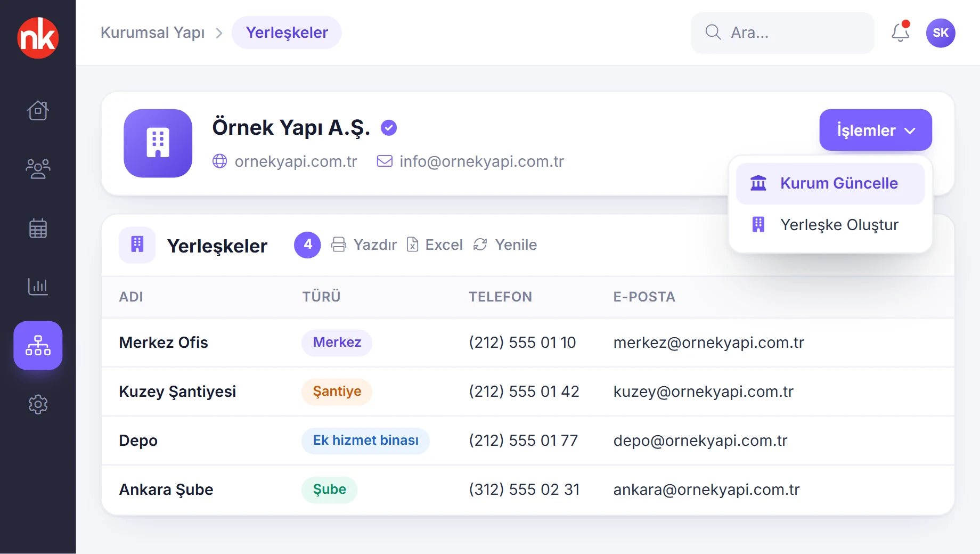The image size is (980, 554).
Task: Click phone number (312) 555 02 31
Action: point(524,490)
